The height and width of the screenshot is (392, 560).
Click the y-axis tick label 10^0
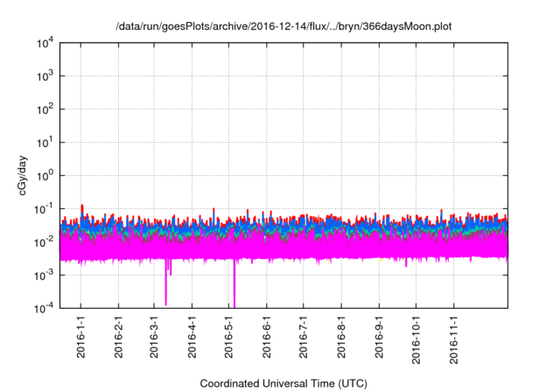click(x=45, y=175)
